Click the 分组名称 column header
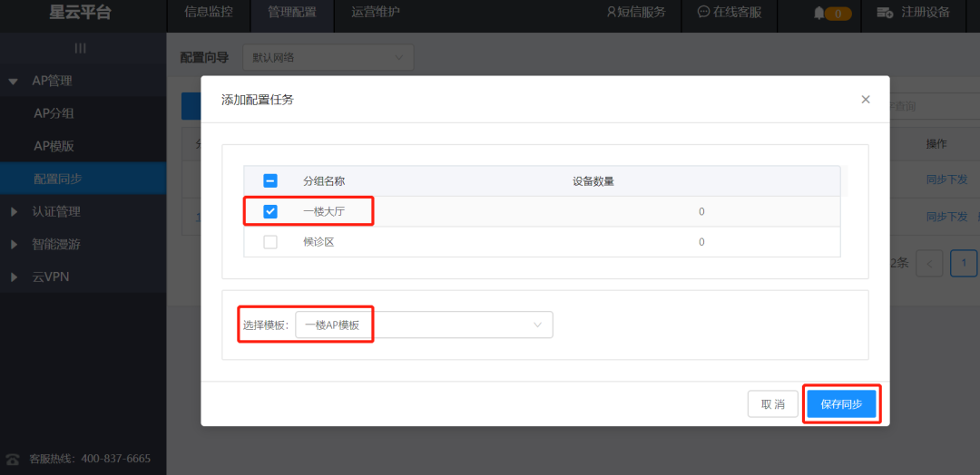This screenshot has width=980, height=475. coord(324,181)
